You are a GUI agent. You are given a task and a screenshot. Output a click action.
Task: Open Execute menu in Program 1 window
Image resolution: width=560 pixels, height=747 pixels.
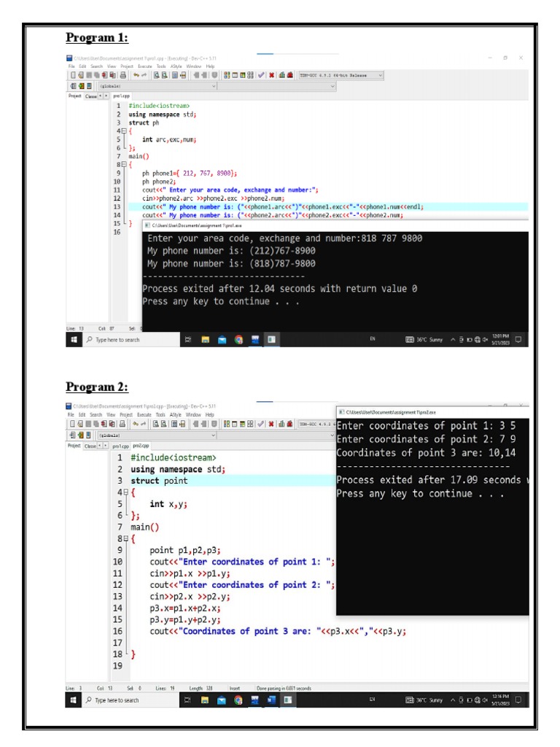coord(145,66)
